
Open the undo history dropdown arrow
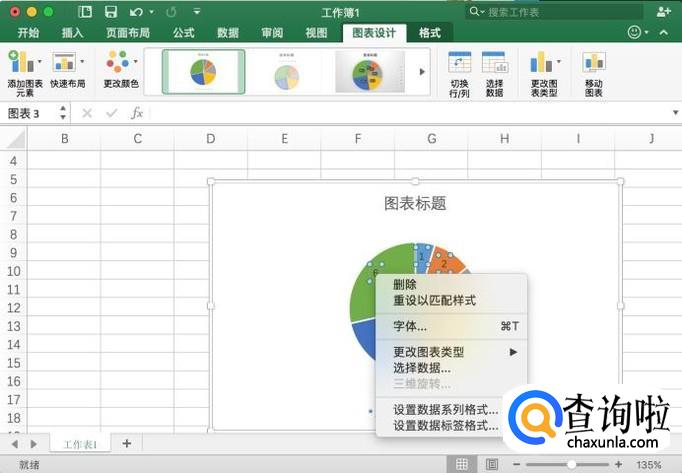click(x=151, y=12)
